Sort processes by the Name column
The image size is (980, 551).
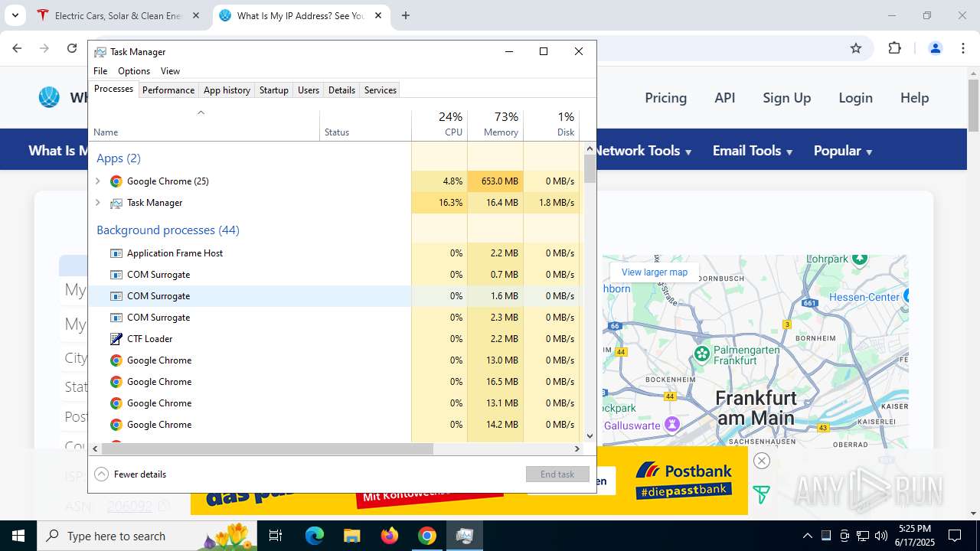pos(204,126)
